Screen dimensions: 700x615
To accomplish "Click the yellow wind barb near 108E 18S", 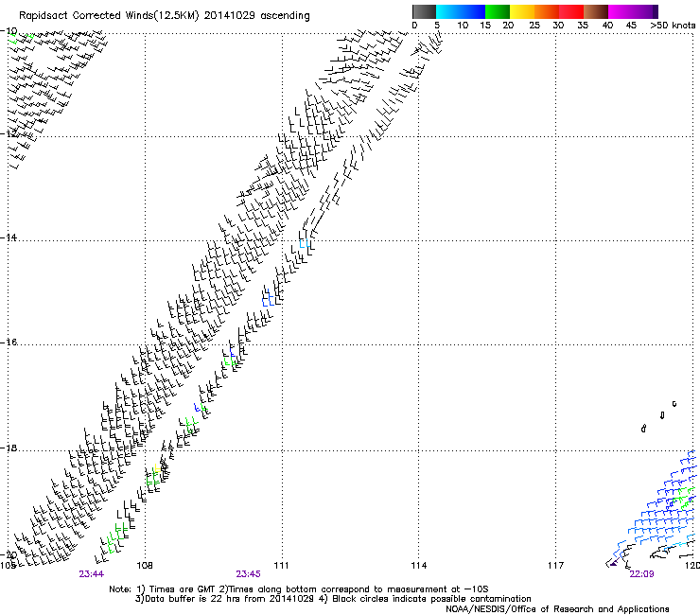I will 157,468.
